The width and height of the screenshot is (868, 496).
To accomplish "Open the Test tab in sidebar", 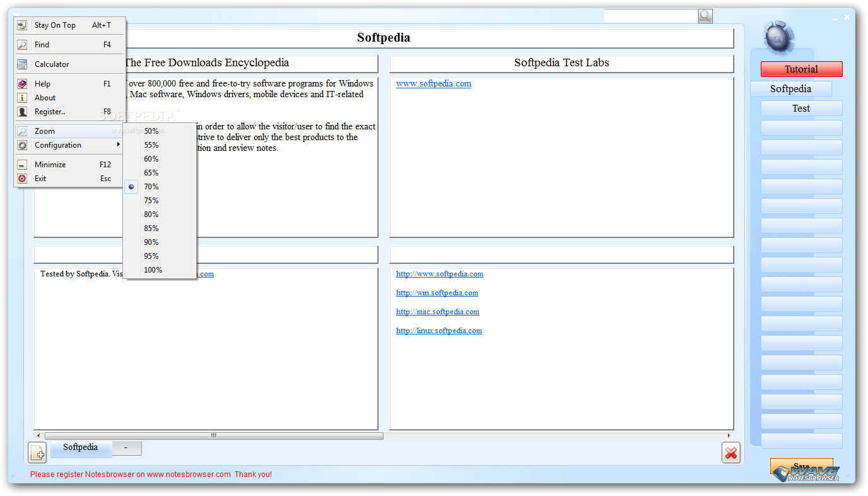I will pyautogui.click(x=801, y=109).
